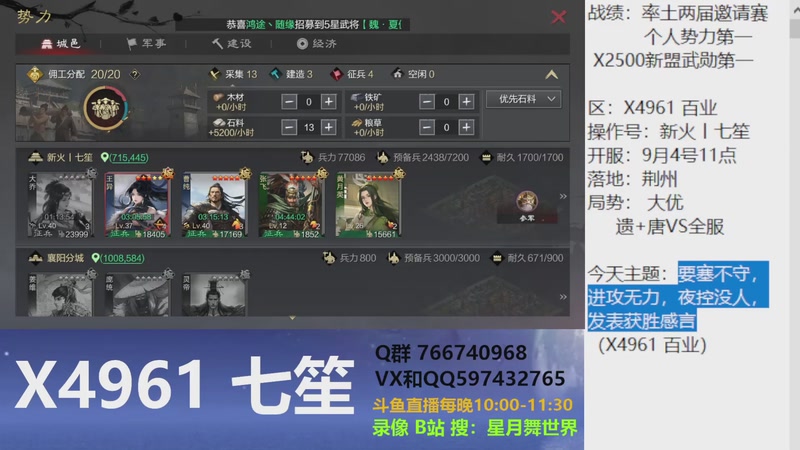The image size is (800, 450).
Task: Click the circular worker allocation emblem
Action: tap(106, 108)
